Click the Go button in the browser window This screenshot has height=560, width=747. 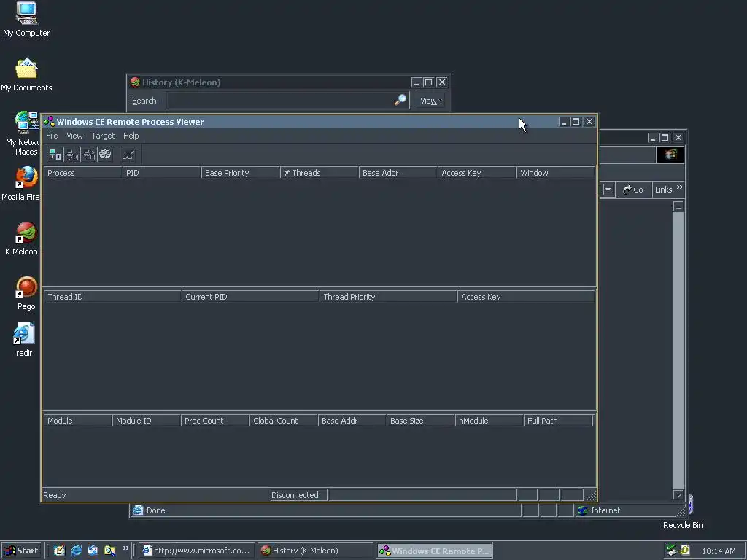click(633, 190)
